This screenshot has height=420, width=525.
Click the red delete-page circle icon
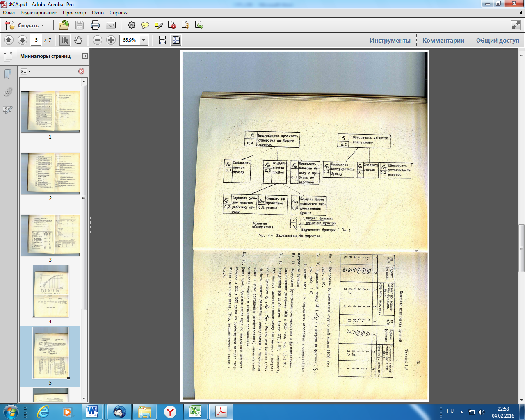tap(81, 71)
